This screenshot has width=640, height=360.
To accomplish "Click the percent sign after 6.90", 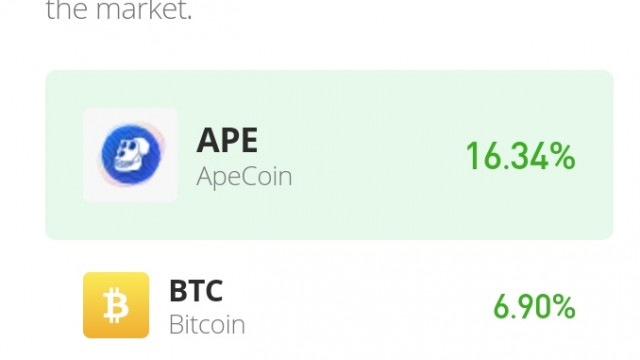I will pyautogui.click(x=562, y=307).
